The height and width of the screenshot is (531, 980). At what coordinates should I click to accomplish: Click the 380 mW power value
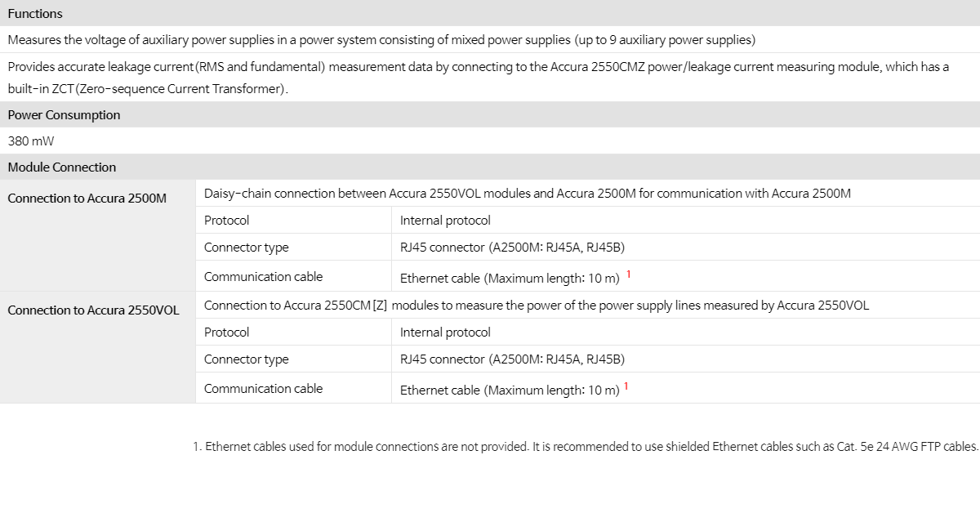pos(31,141)
